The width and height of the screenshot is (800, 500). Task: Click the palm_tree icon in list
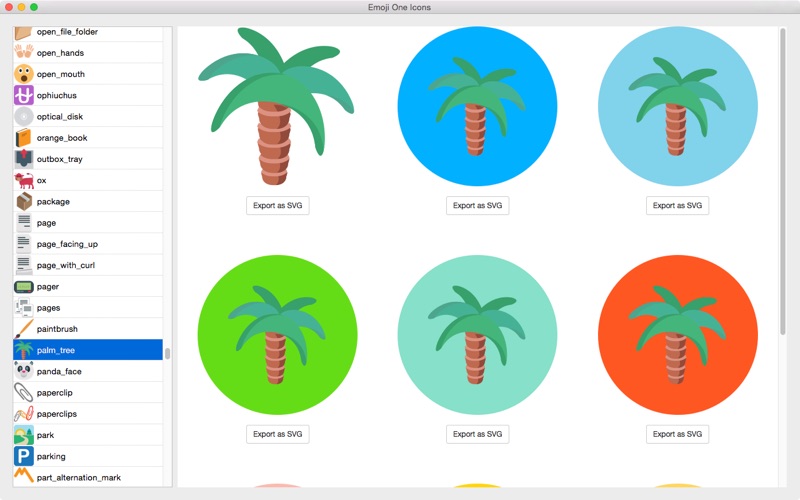23,350
